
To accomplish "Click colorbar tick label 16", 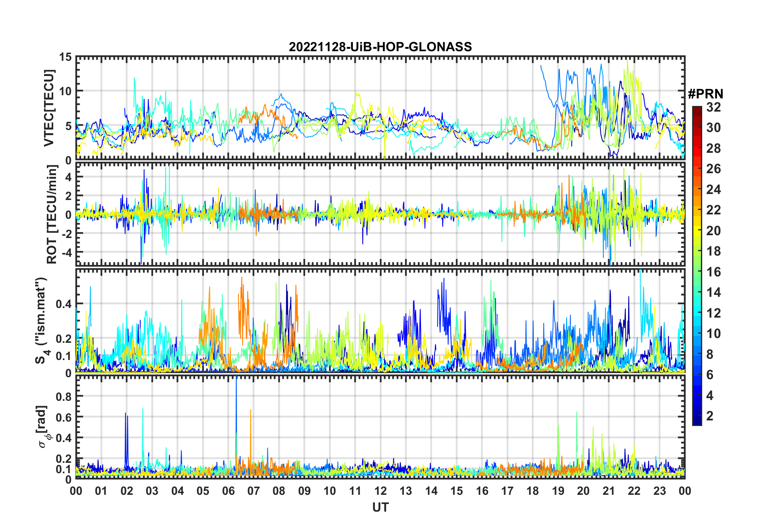I will (713, 272).
